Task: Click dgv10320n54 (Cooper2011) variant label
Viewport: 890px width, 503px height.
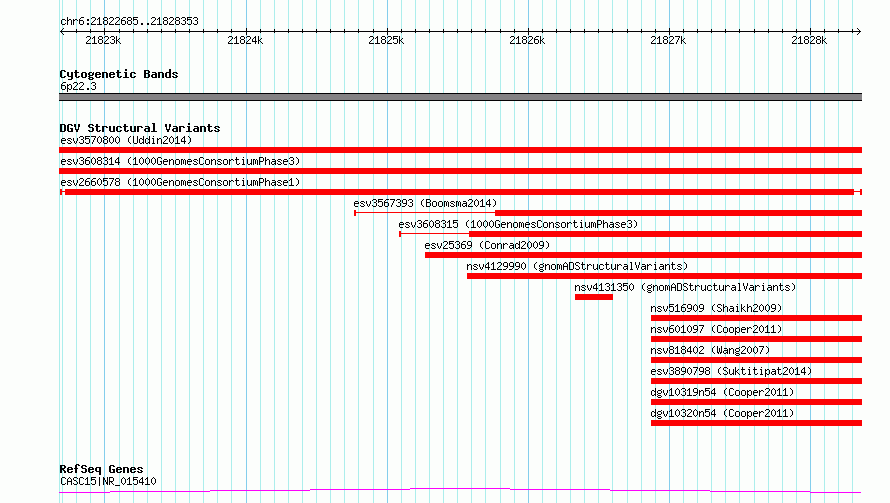Action: (722, 413)
